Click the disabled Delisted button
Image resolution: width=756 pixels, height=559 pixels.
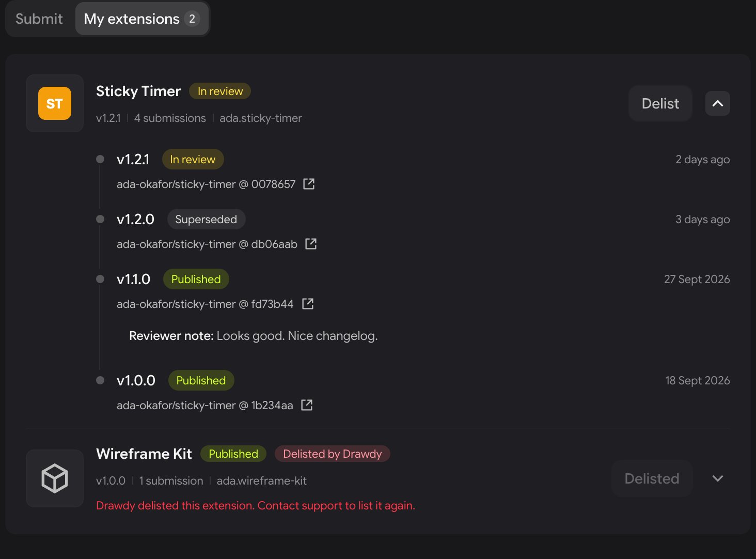coord(652,478)
